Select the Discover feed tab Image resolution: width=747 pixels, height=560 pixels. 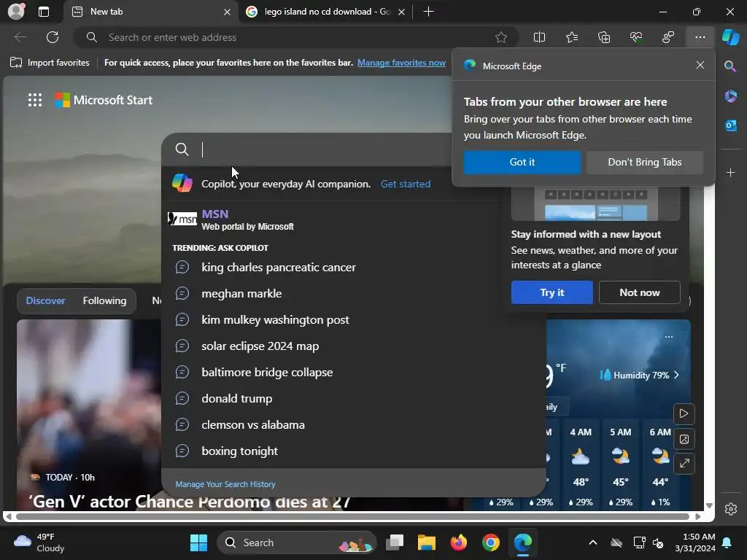tap(46, 300)
